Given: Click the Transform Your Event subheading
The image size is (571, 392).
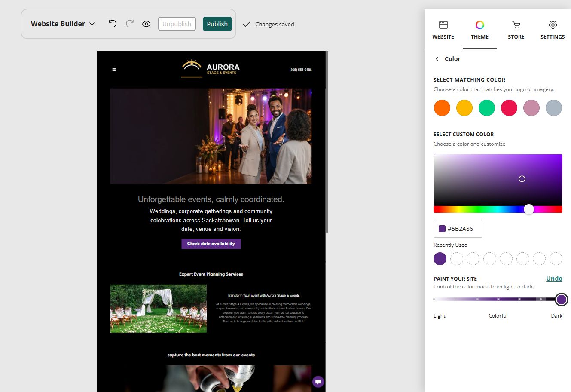Looking at the screenshot, I should click(264, 295).
